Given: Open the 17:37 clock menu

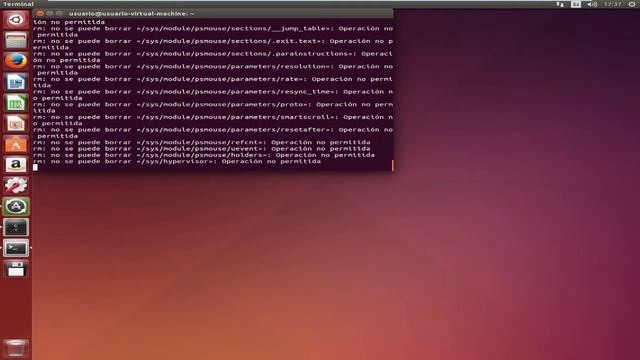Looking at the screenshot, I should pyautogui.click(x=612, y=4).
